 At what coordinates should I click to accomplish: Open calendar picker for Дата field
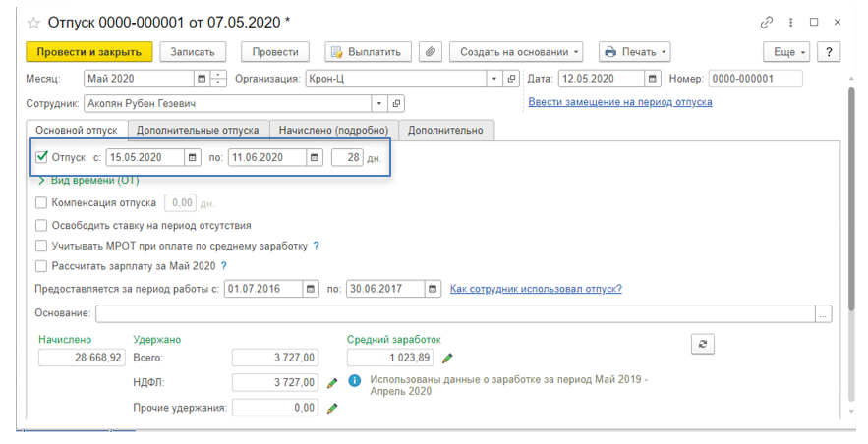tap(653, 79)
